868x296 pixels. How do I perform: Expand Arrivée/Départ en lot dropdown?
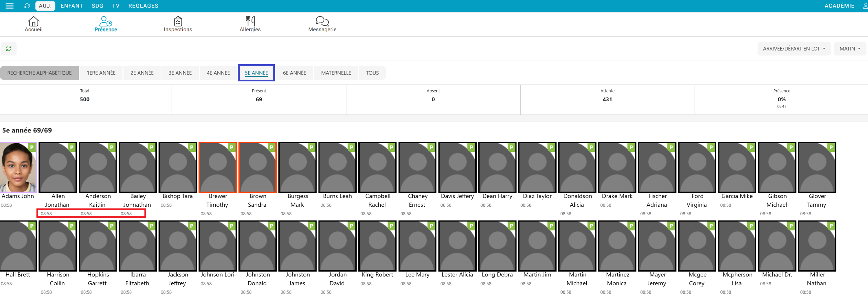click(x=794, y=49)
